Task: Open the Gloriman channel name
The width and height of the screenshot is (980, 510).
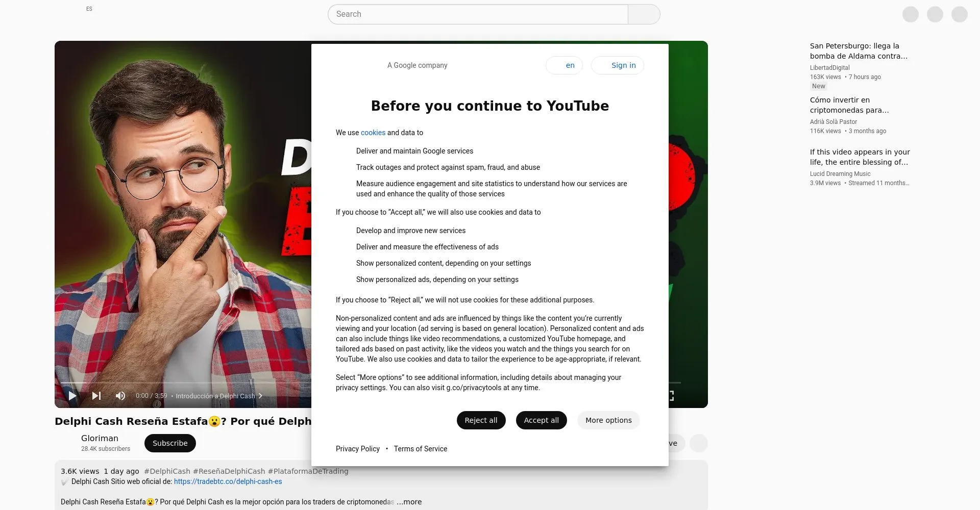Action: (x=100, y=438)
